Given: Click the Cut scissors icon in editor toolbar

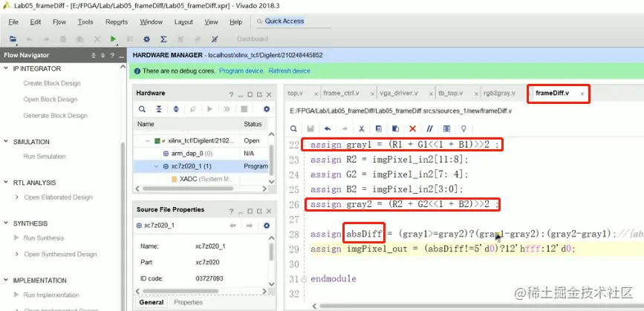Looking at the screenshot, I should click(x=362, y=129).
